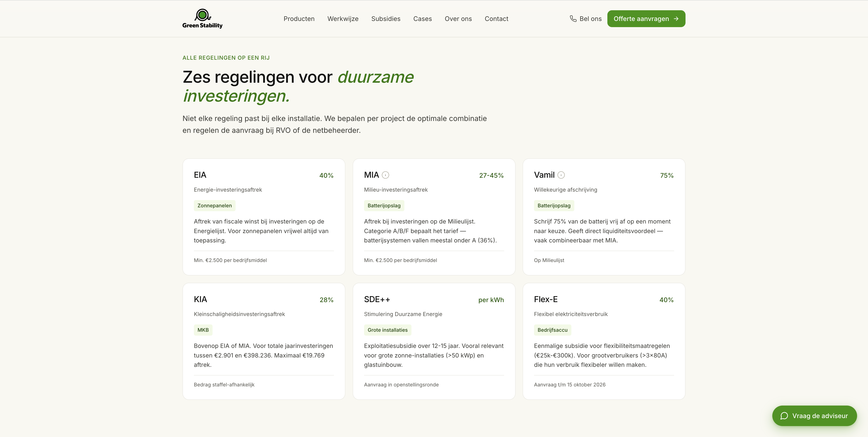868x437 pixels.
Task: Click the info icon next to Vamil
Action: (x=561, y=175)
